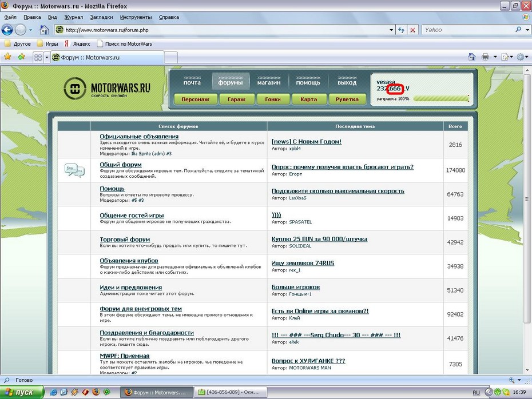
Task: Click the Yahoo search input field
Action: [466, 30]
